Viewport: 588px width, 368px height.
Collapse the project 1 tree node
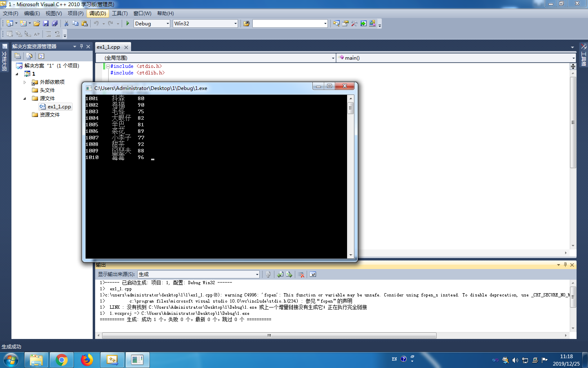17,74
